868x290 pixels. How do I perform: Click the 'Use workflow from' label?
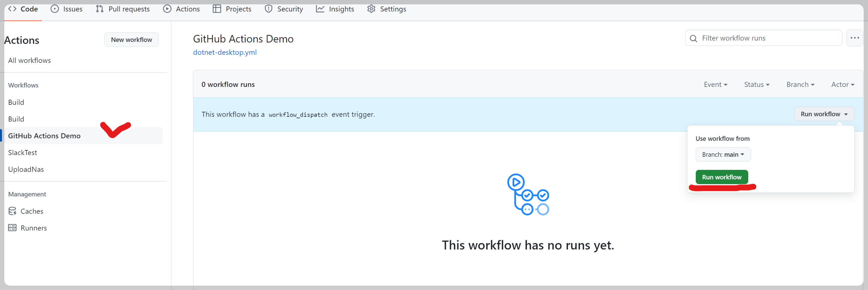pos(723,138)
